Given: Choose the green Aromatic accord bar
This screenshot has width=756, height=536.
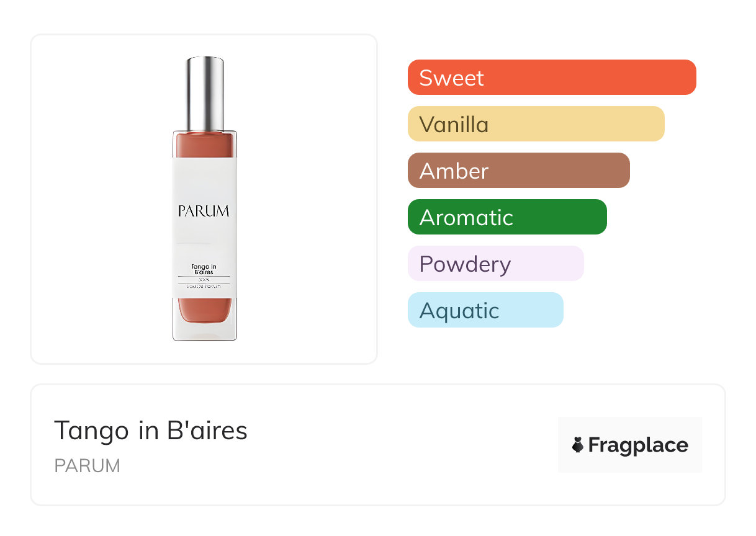Looking at the screenshot, I should (x=506, y=217).
